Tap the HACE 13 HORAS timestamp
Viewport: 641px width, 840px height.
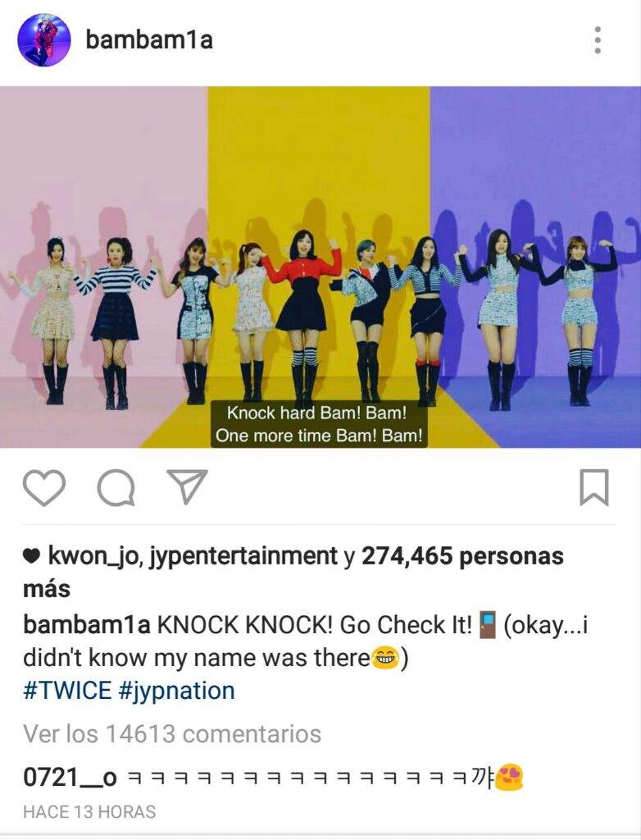(89, 811)
